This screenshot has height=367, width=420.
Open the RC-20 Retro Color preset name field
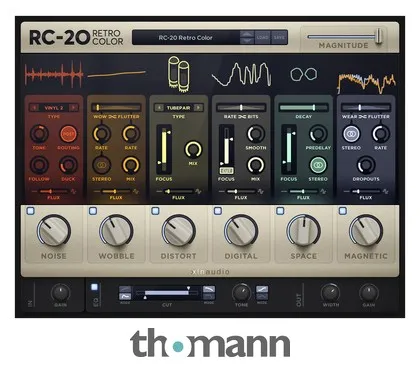[x=186, y=38]
